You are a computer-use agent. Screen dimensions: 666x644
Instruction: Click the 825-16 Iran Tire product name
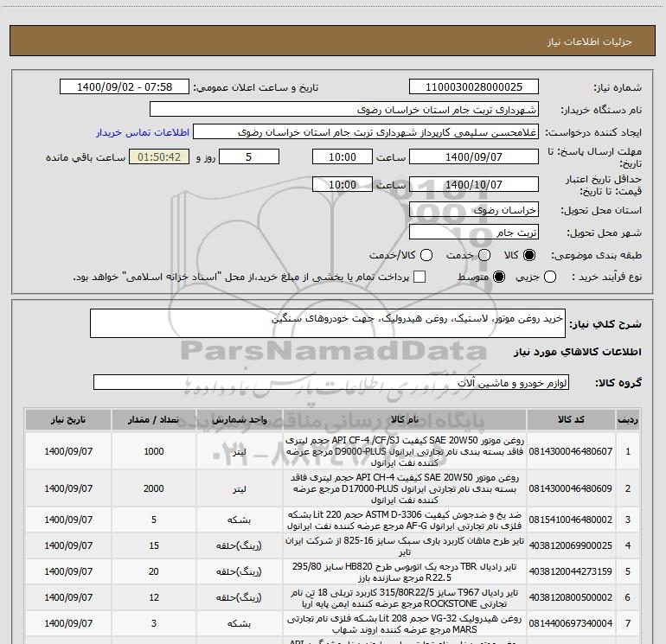click(x=405, y=546)
